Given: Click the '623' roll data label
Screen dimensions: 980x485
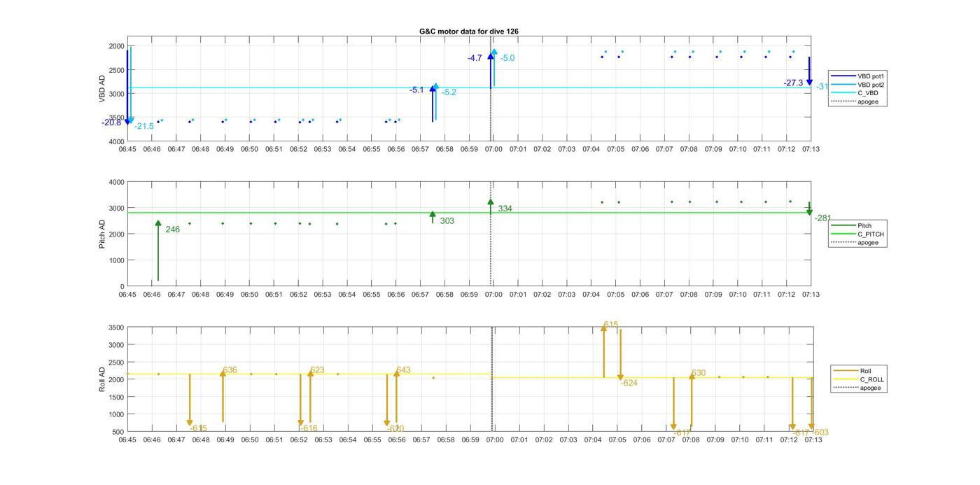Looking at the screenshot, I should point(317,370).
